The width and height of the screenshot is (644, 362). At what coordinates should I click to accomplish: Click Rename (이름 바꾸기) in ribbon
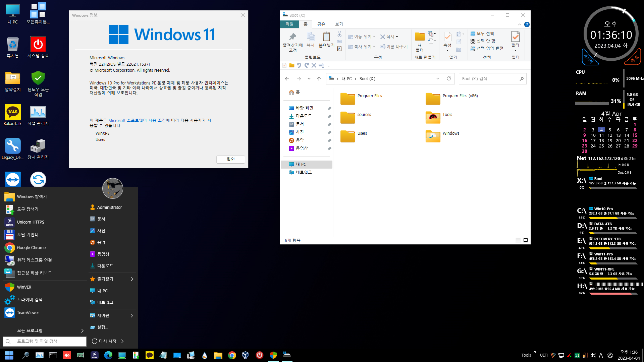click(x=394, y=47)
